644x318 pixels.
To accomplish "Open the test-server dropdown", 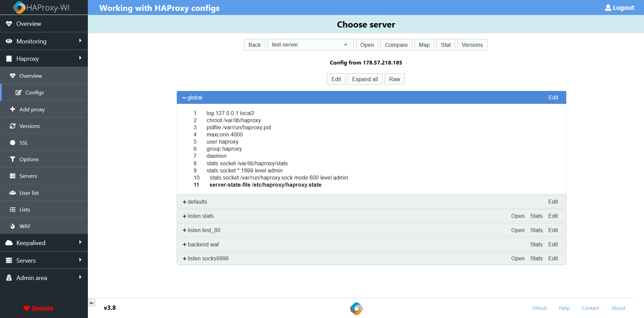I will (x=310, y=45).
